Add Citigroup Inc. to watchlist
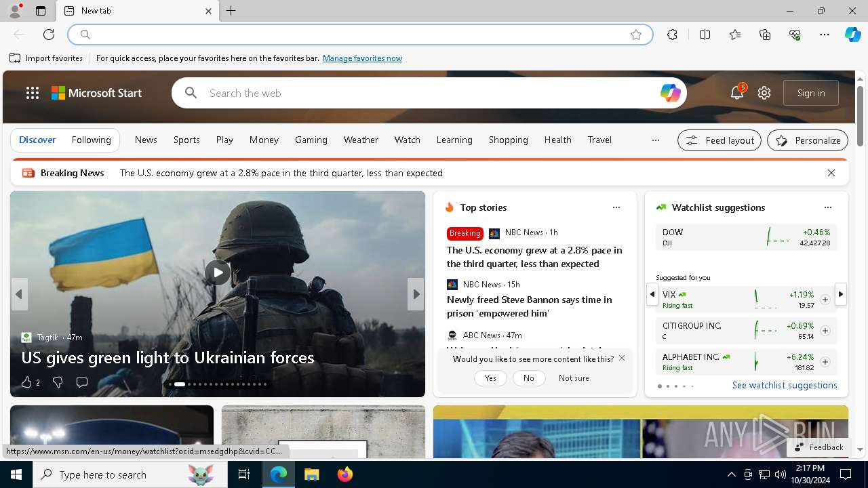The height and width of the screenshot is (488, 868). tap(825, 331)
